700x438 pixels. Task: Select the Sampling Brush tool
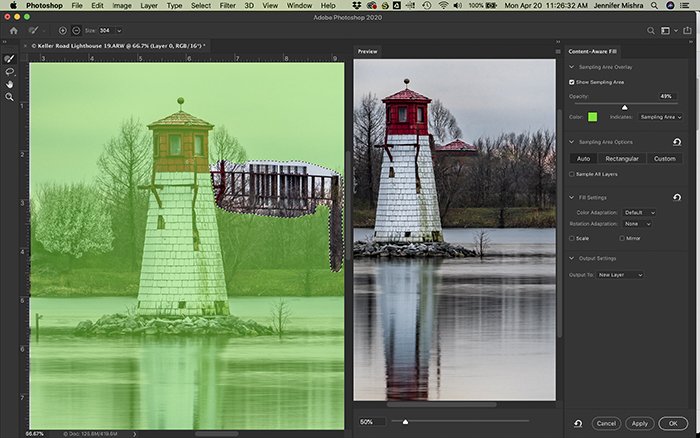[x=9, y=58]
